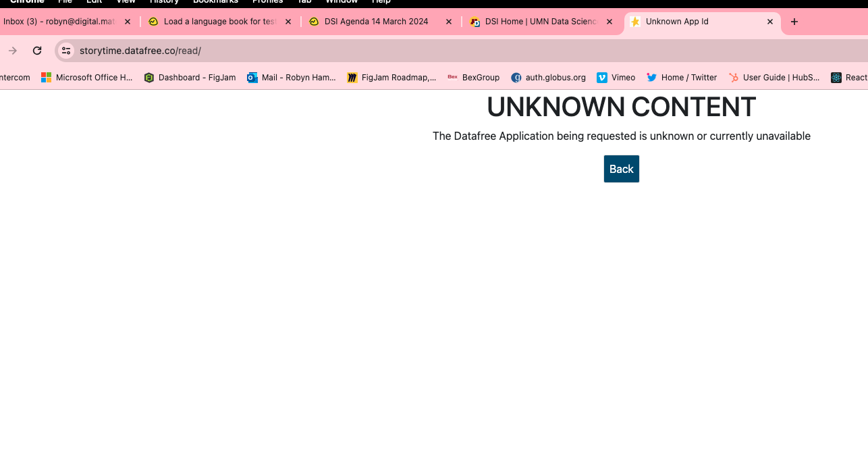
Task: Open a new browser tab
Action: click(794, 22)
